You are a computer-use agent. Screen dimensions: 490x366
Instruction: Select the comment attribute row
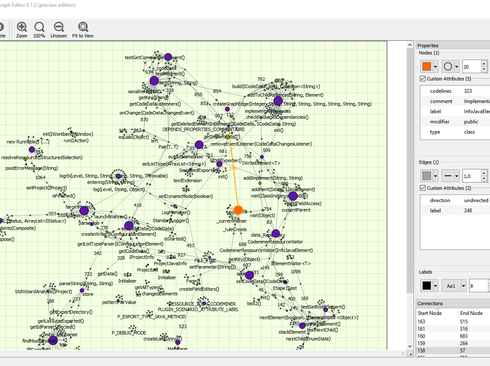click(x=455, y=101)
